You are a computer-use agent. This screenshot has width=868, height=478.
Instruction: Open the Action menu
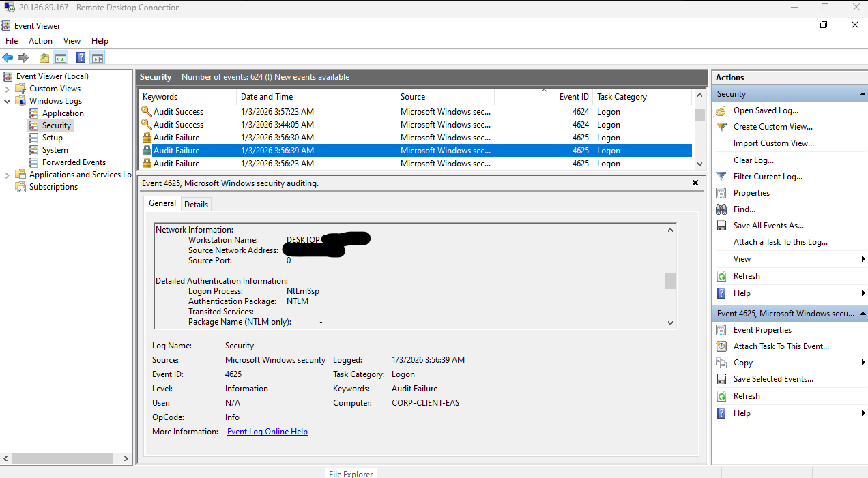(40, 41)
